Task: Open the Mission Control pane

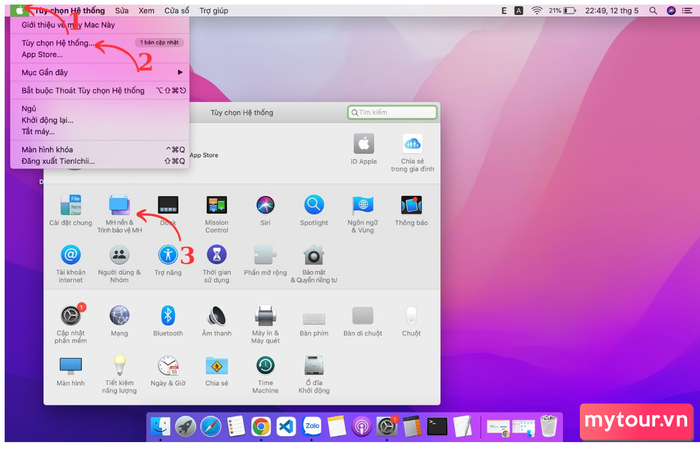Action: click(x=217, y=205)
